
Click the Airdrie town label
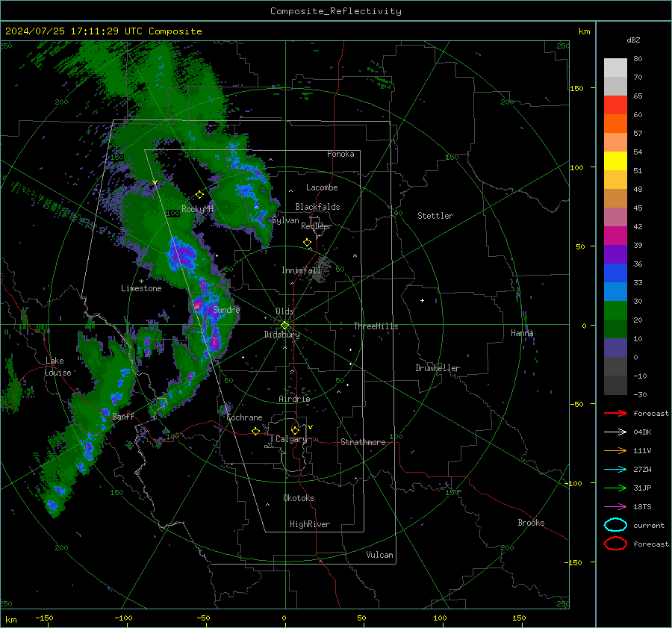[x=294, y=399]
